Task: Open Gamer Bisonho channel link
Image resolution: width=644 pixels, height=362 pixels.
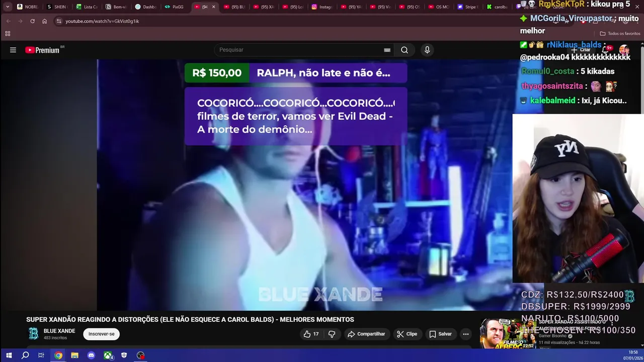Action: click(552, 336)
